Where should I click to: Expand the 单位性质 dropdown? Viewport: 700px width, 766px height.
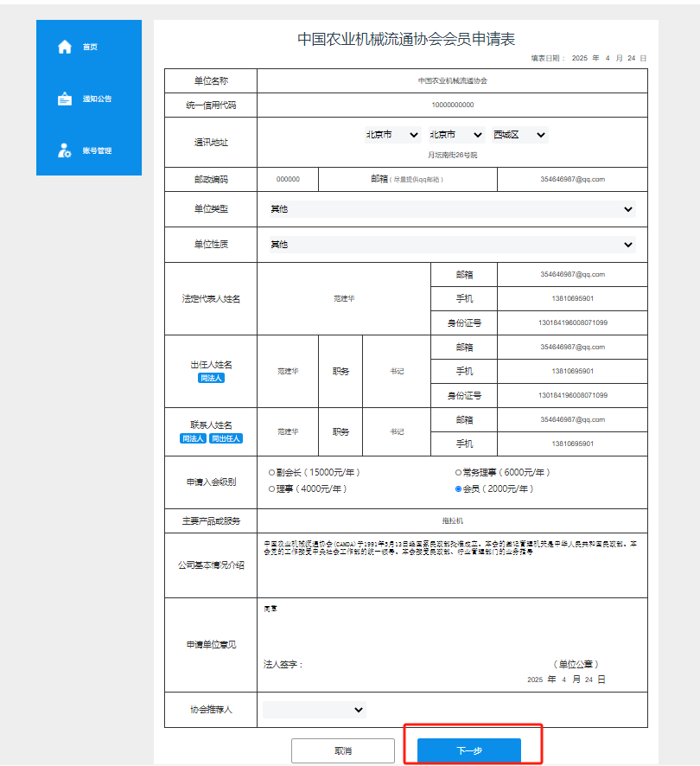(x=452, y=245)
